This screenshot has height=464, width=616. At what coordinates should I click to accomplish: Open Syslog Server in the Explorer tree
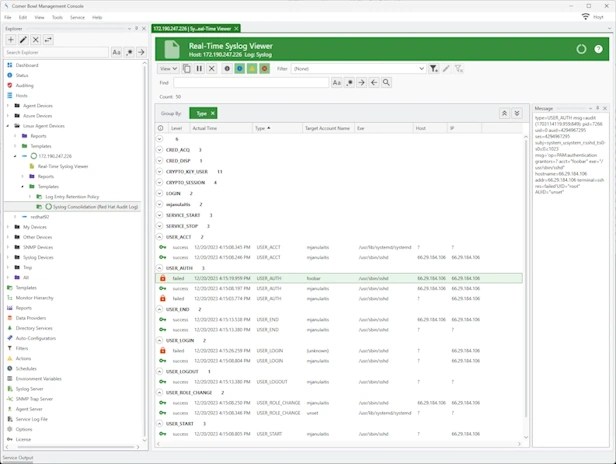[29, 389]
